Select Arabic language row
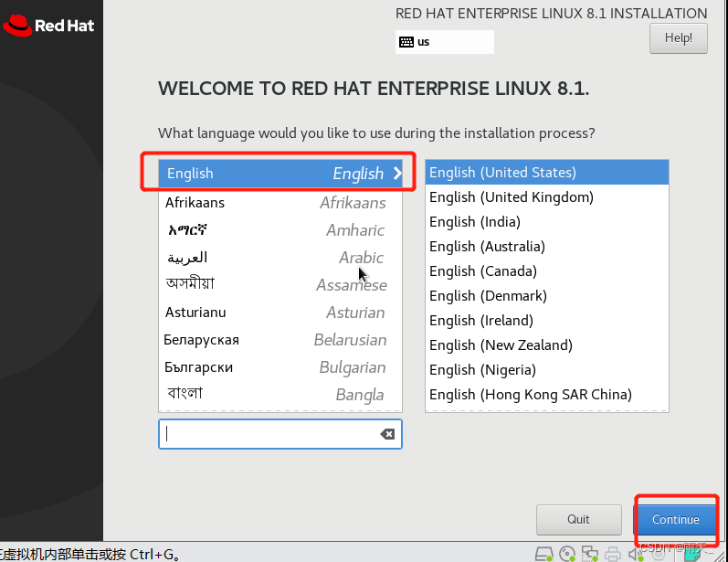Screen dimensions: 728x562 tap(280, 258)
